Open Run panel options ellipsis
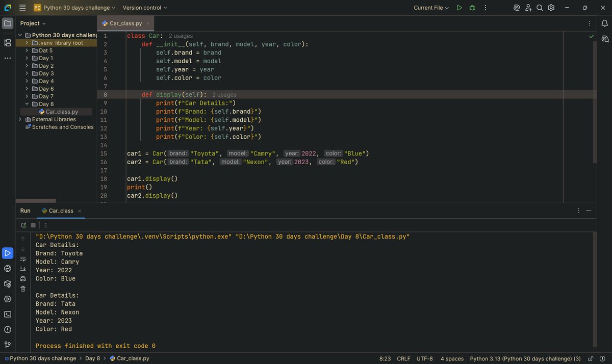 click(x=578, y=211)
